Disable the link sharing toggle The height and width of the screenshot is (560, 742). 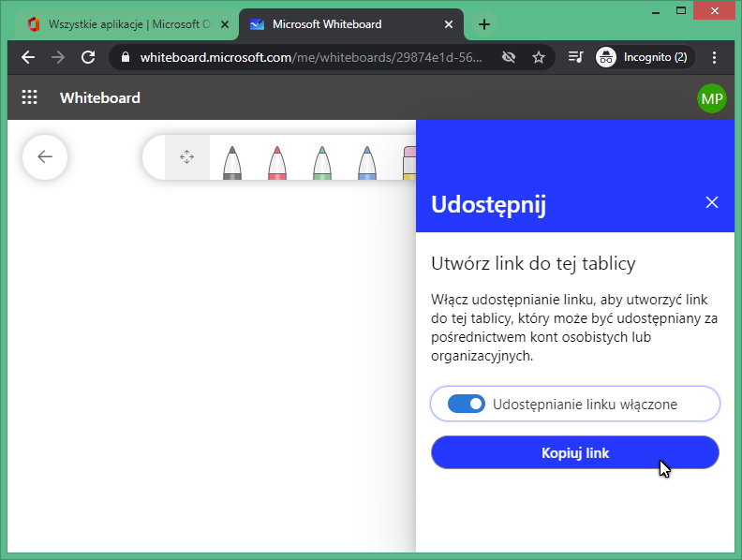pyautogui.click(x=466, y=405)
